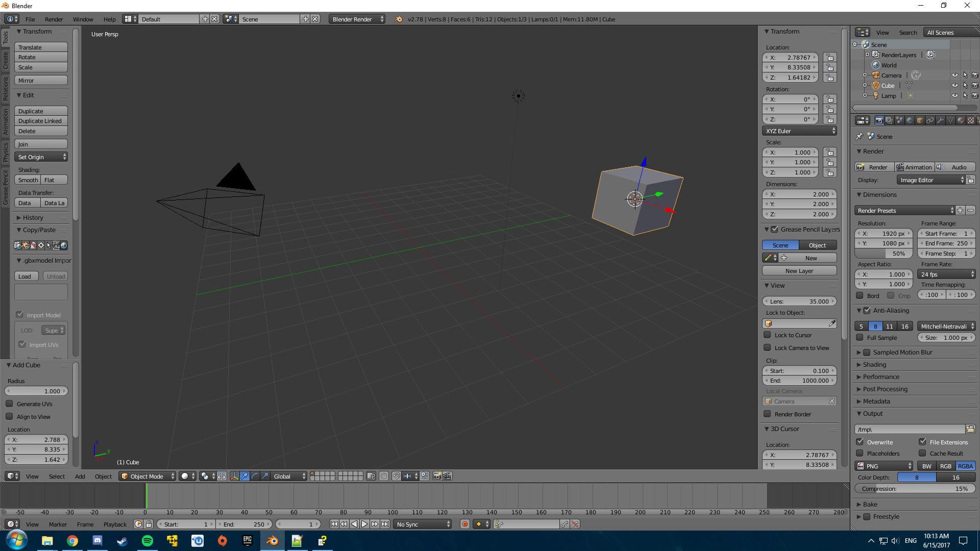Toggle the 3D manipulator widget icon
This screenshot has height=551, width=980.
234,476
